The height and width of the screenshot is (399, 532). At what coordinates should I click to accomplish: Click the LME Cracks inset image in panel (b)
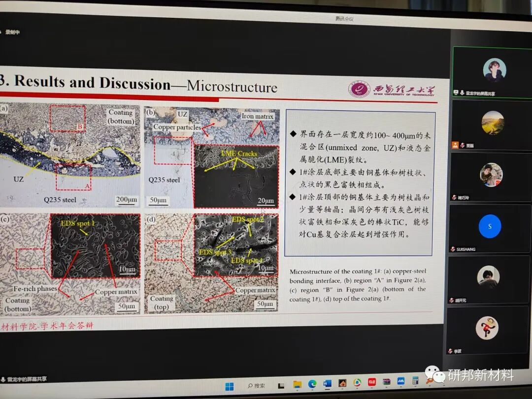[236, 176]
